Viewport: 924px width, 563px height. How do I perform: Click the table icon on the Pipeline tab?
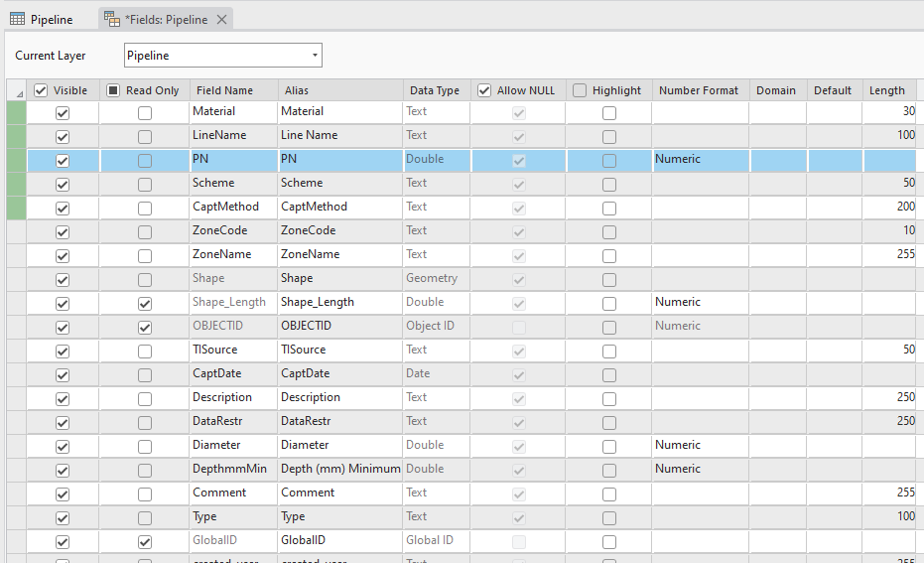pyautogui.click(x=17, y=20)
